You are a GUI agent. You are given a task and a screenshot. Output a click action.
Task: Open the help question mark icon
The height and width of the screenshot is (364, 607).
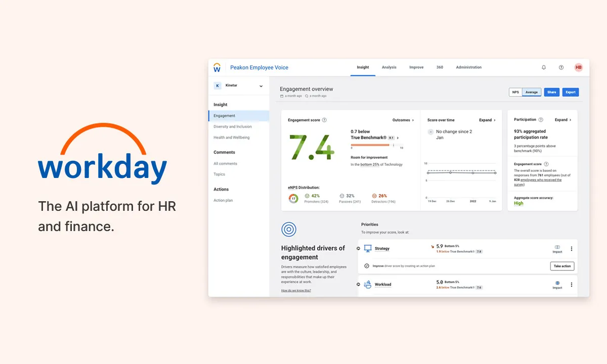[561, 67]
